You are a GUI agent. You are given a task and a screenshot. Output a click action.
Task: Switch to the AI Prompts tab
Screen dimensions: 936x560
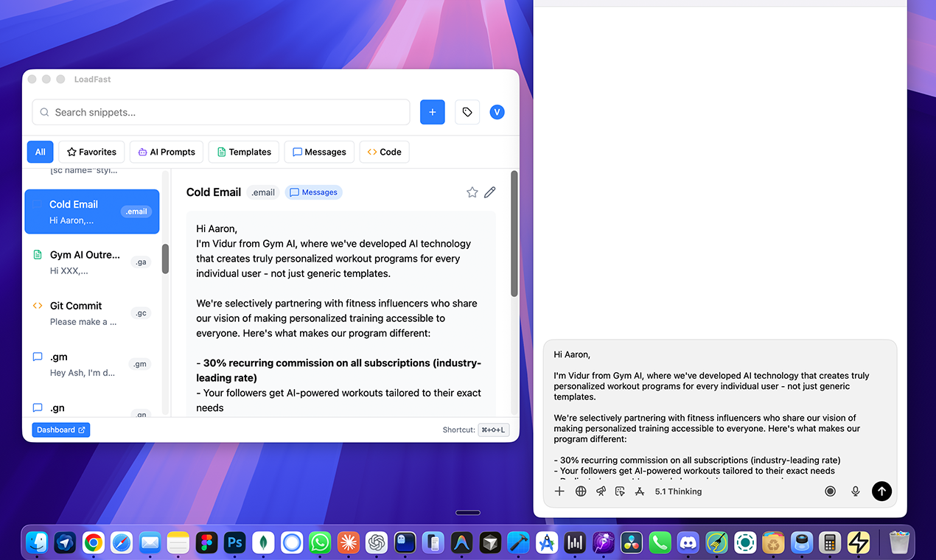[166, 152]
